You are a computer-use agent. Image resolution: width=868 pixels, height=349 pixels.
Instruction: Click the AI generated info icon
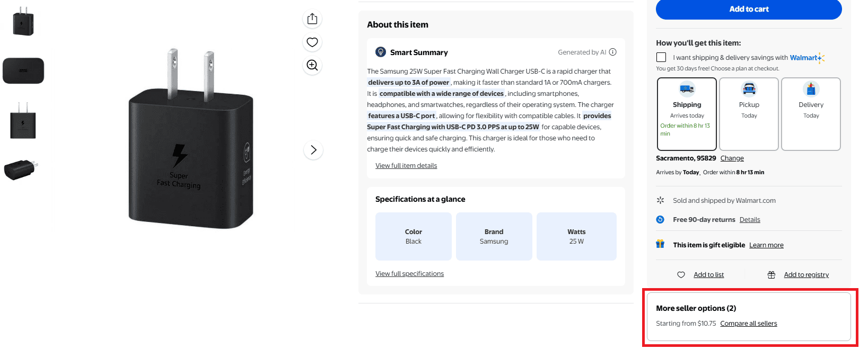(x=613, y=52)
